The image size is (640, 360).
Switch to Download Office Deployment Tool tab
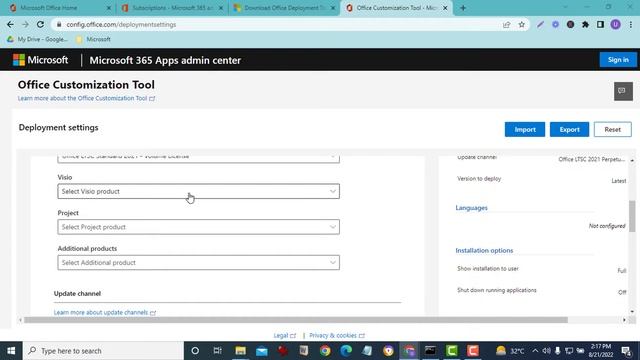tap(284, 8)
